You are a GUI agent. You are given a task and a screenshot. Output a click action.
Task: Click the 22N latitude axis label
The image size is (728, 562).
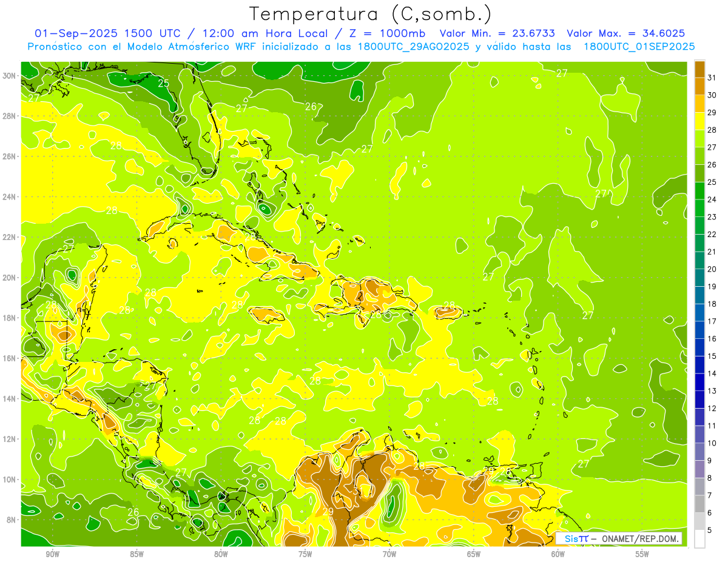(x=10, y=237)
